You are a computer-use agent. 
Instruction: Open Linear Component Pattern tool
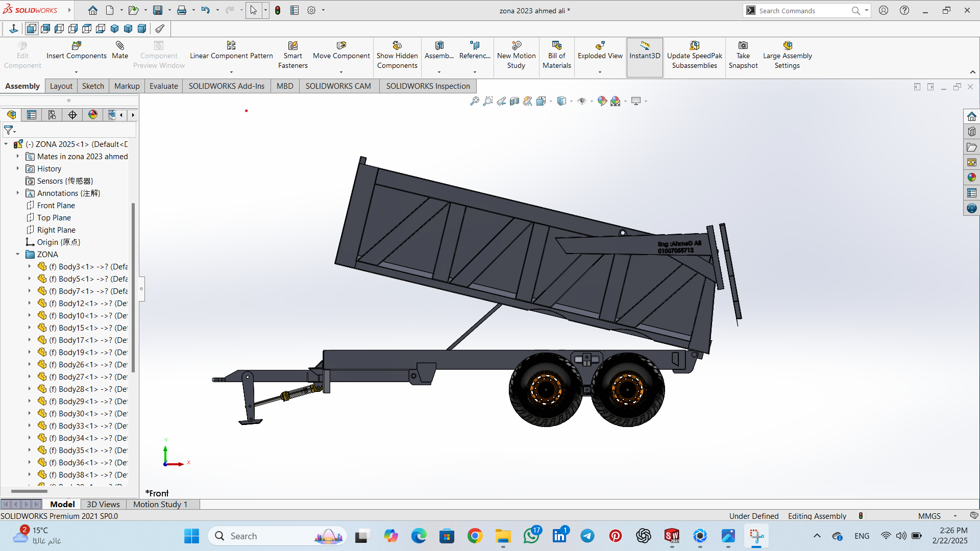pyautogui.click(x=231, y=51)
